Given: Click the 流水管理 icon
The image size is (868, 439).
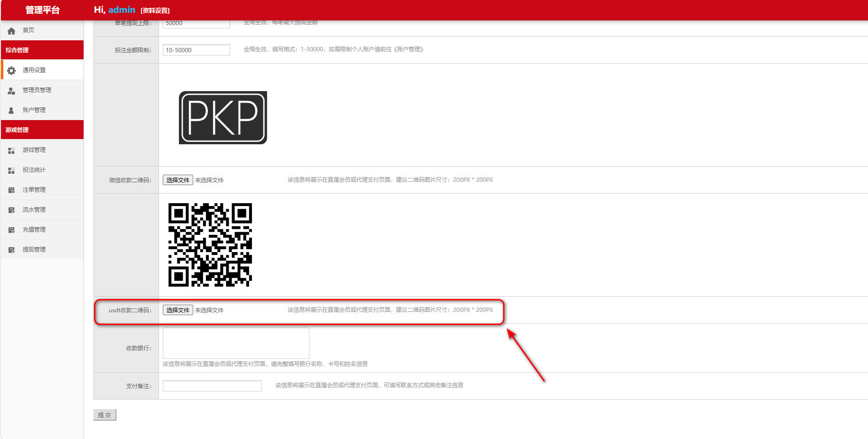Looking at the screenshot, I should [x=11, y=210].
